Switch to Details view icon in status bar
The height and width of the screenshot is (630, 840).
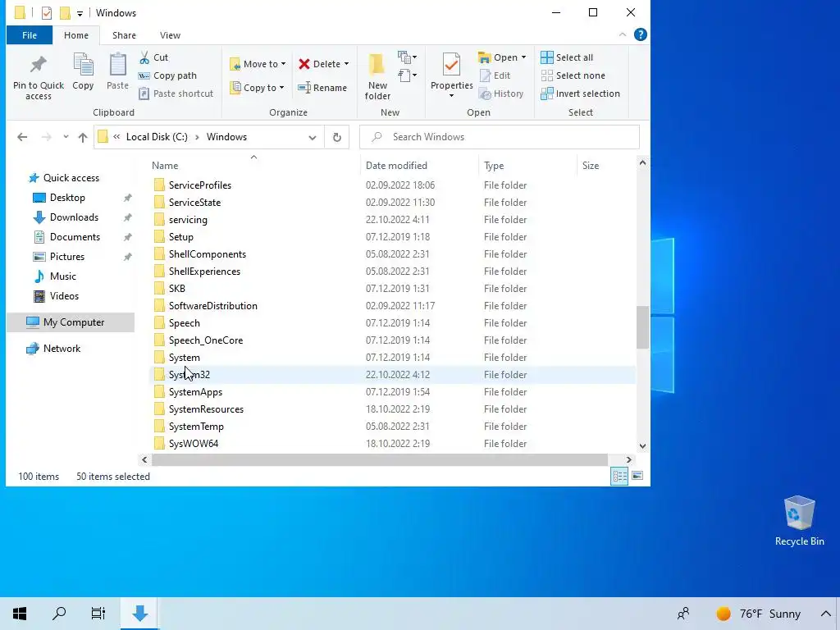pos(620,476)
